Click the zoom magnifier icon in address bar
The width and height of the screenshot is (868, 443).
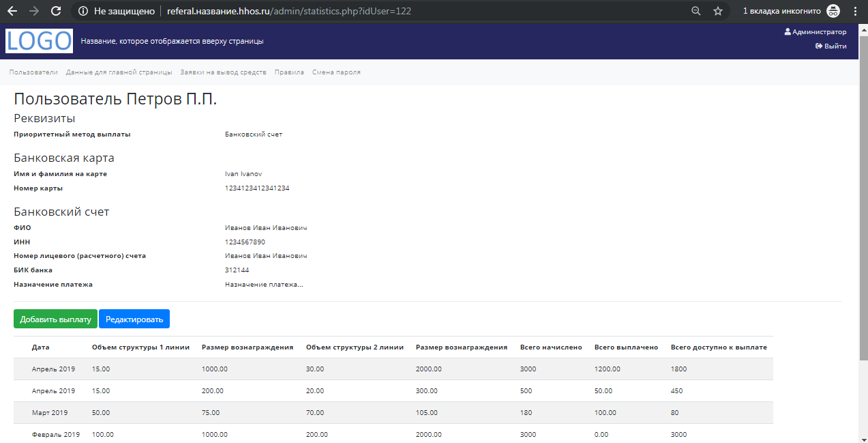click(x=696, y=11)
